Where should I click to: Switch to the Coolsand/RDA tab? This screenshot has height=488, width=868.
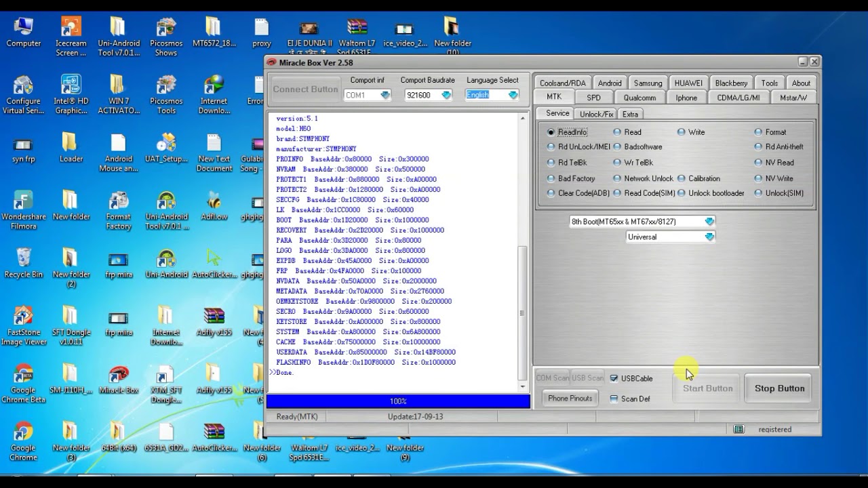(562, 83)
